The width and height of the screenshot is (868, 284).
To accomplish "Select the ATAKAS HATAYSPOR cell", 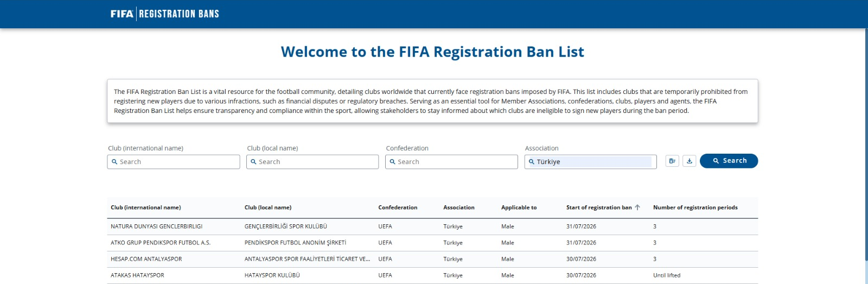I will [137, 275].
